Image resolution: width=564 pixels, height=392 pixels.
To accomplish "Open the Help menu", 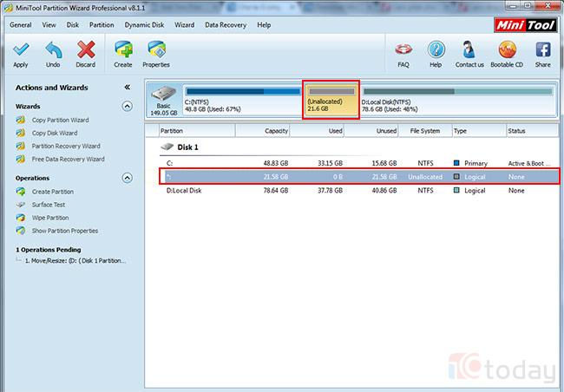I will (264, 25).
